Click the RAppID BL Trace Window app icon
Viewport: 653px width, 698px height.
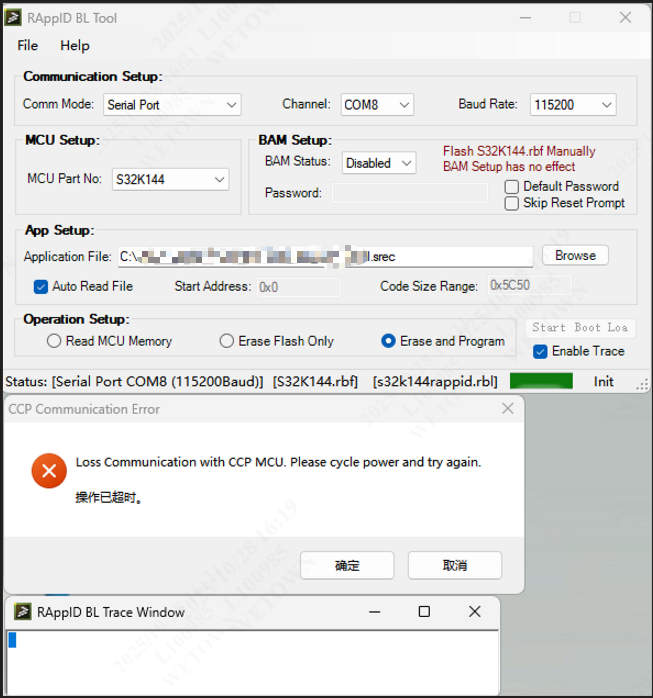coord(22,612)
